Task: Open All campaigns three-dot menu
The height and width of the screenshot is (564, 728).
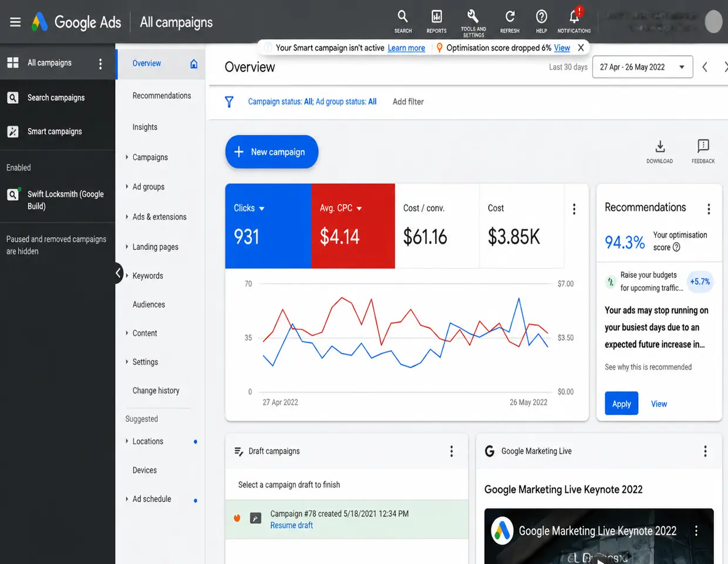Action: coord(100,63)
